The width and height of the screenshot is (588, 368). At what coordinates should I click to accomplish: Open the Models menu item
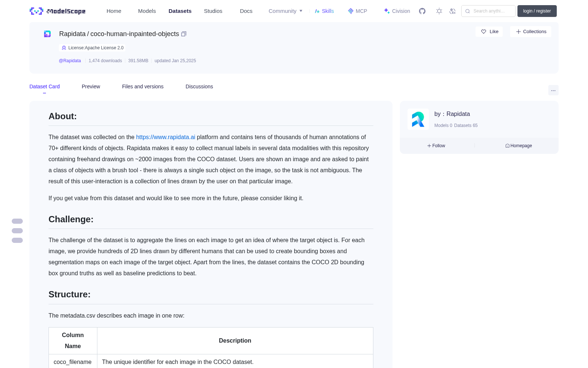pos(147,11)
